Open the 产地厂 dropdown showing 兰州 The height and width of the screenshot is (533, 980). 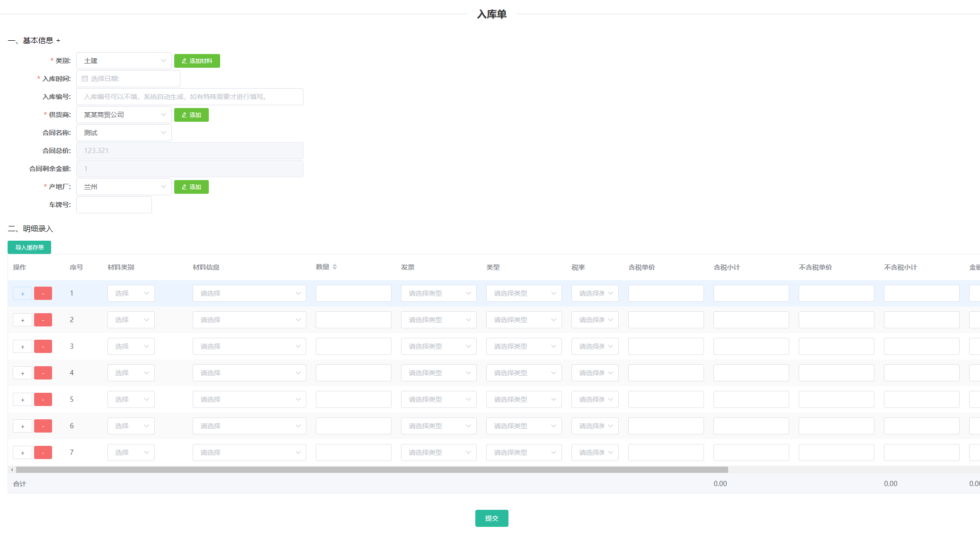[124, 187]
